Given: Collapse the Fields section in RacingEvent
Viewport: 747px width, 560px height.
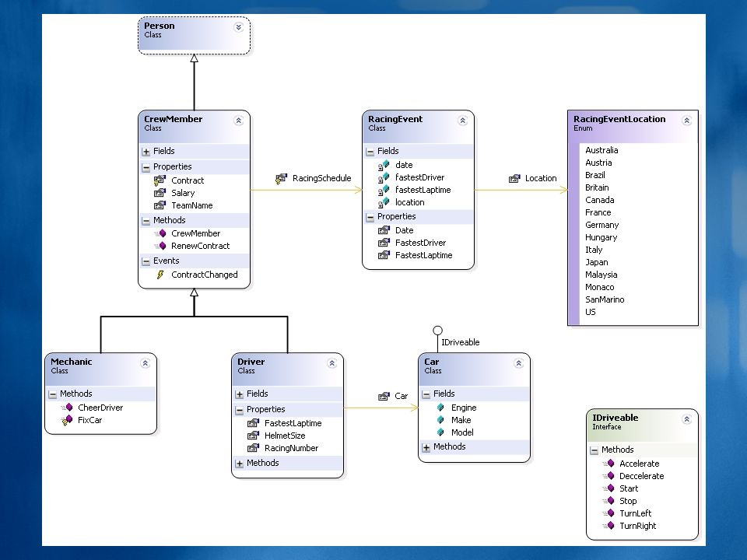Looking at the screenshot, I should click(370, 152).
